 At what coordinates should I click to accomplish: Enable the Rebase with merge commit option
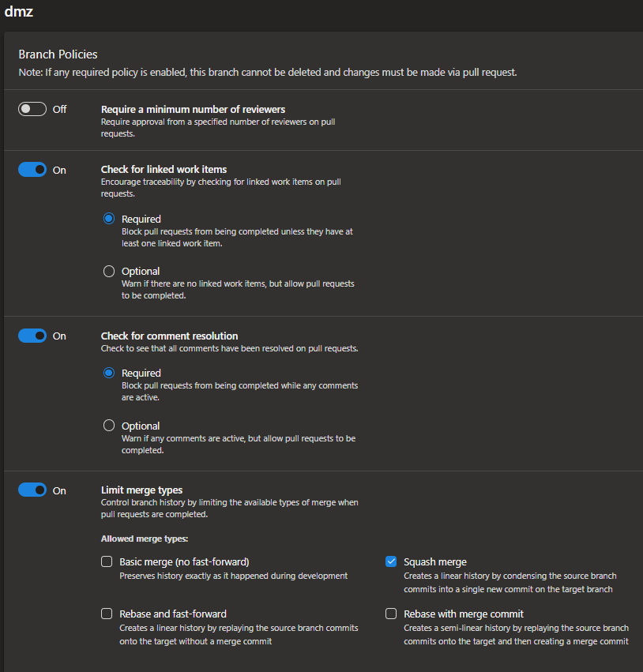(x=390, y=614)
